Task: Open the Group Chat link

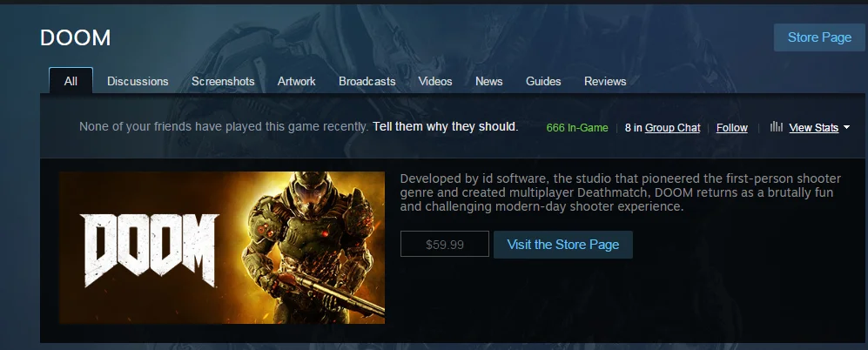Action: coord(673,128)
